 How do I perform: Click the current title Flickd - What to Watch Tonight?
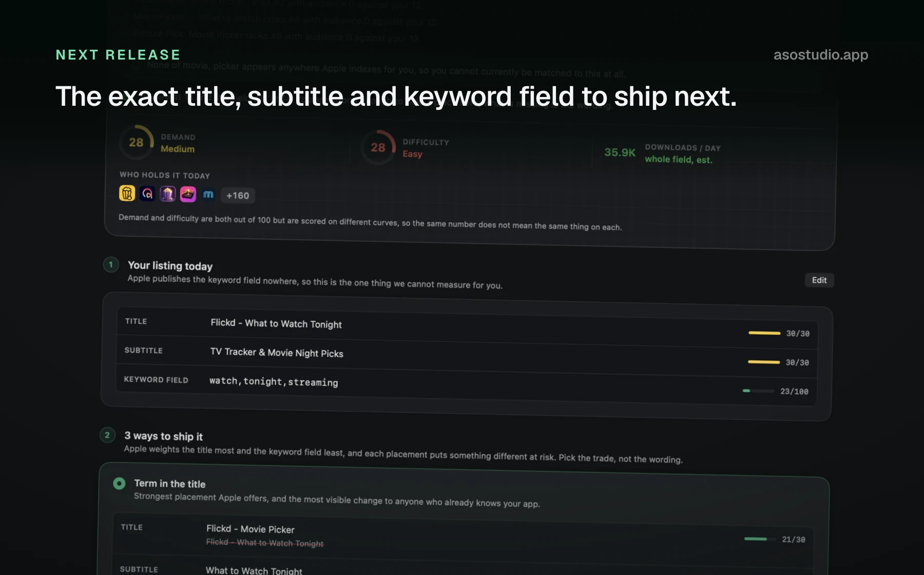point(276,323)
